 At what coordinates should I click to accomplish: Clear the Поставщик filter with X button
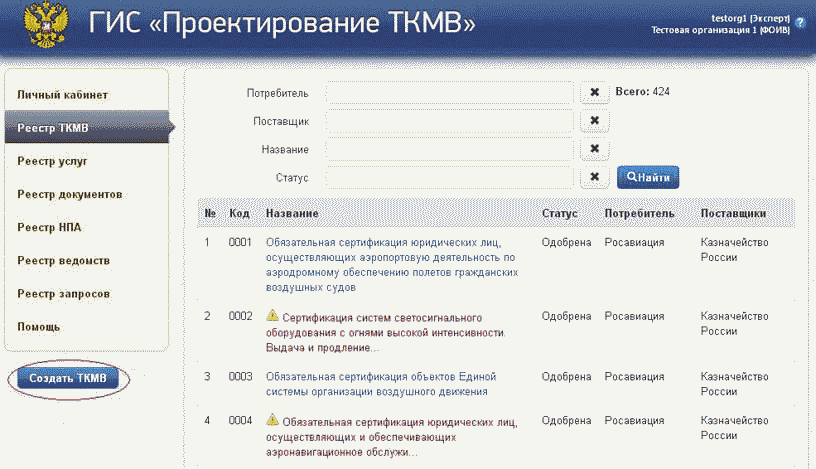pyautogui.click(x=594, y=121)
